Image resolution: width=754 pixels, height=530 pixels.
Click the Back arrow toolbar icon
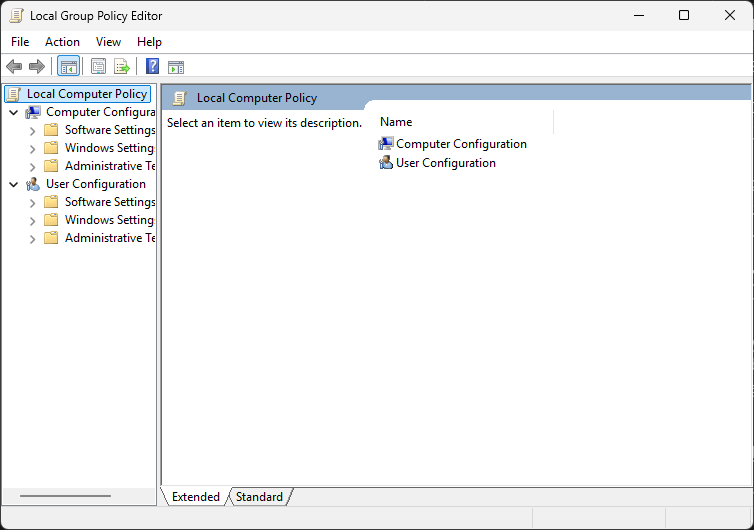tap(14, 67)
